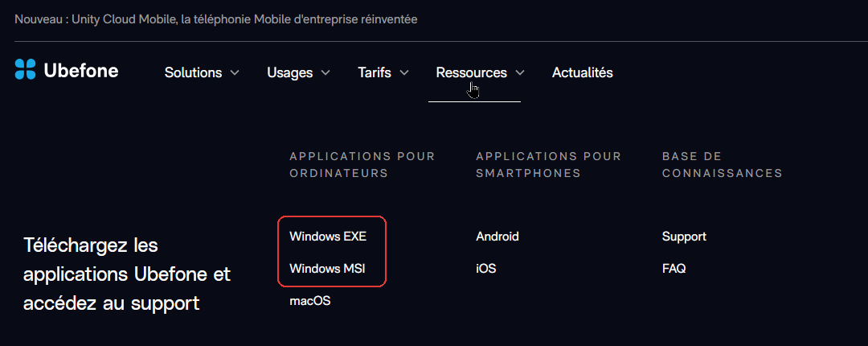
Task: Click the Ubefone brand name text
Action: (x=81, y=71)
